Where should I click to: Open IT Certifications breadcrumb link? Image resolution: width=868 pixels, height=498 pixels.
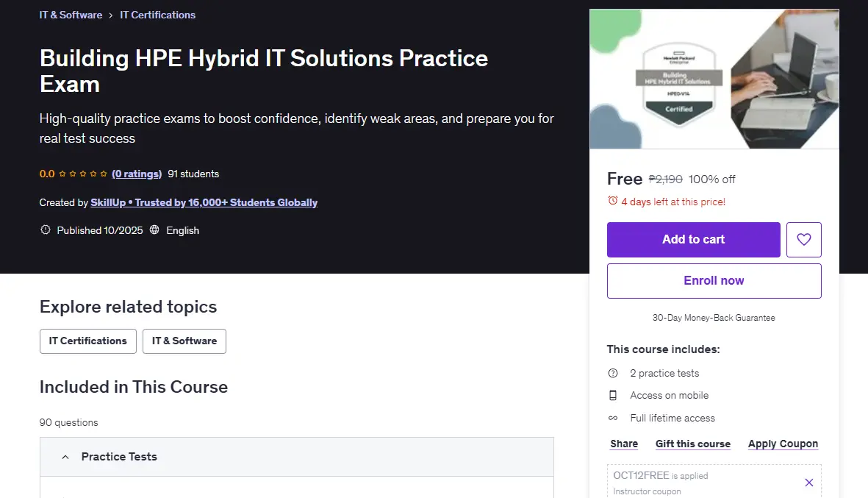tap(158, 15)
